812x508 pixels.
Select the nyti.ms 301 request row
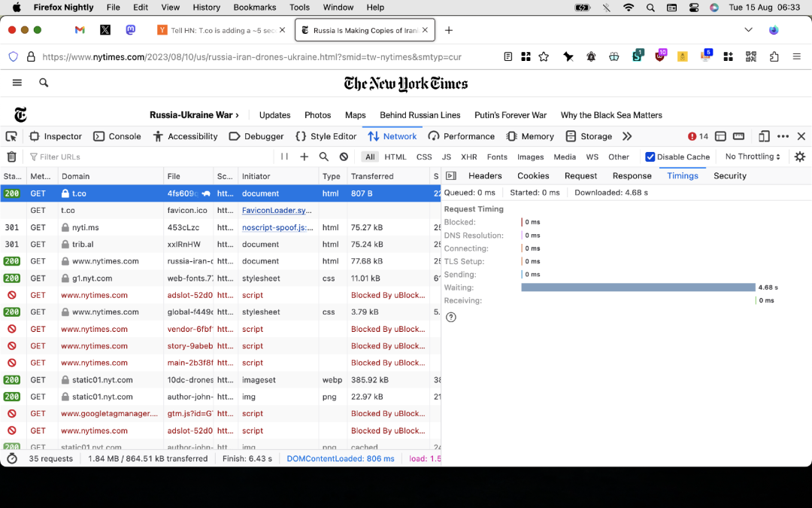point(220,227)
